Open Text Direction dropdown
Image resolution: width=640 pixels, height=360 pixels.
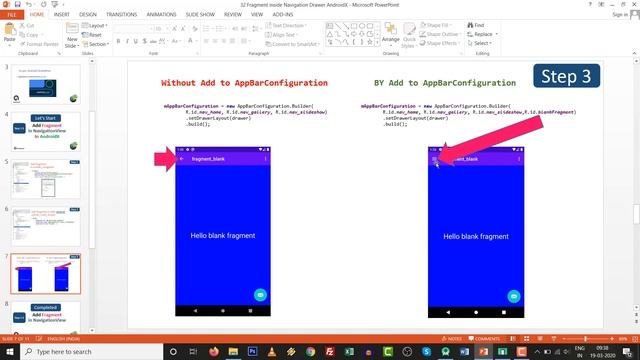[285, 25]
